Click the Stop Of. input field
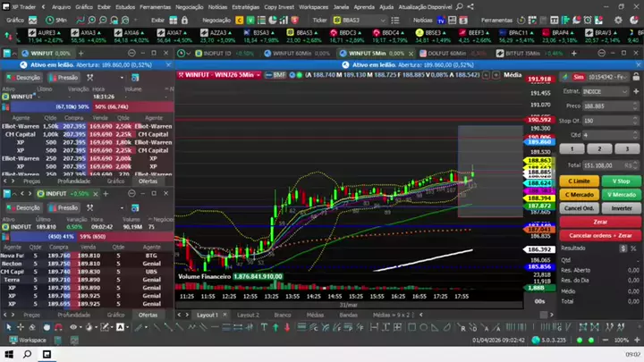Image resolution: width=644 pixels, height=362 pixels. point(611,121)
